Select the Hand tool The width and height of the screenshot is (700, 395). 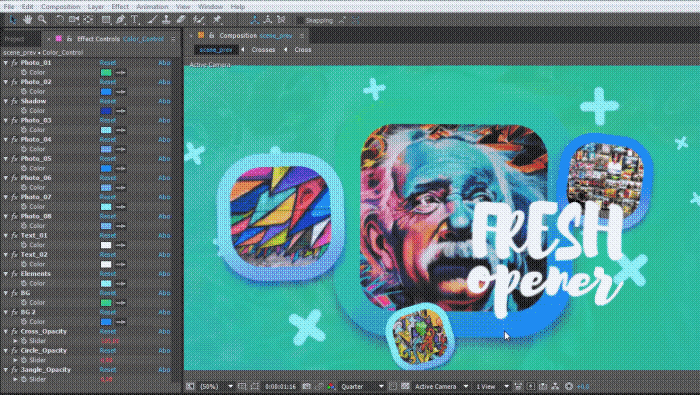pos(28,20)
